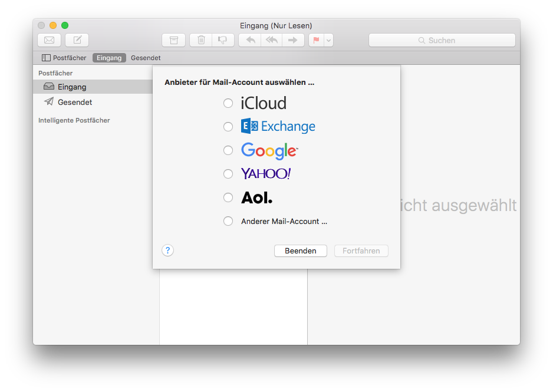Click the green zoom window button

coord(65,25)
